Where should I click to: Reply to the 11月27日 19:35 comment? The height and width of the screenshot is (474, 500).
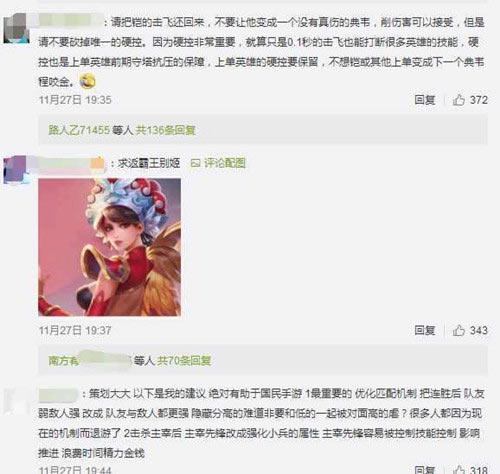425,100
